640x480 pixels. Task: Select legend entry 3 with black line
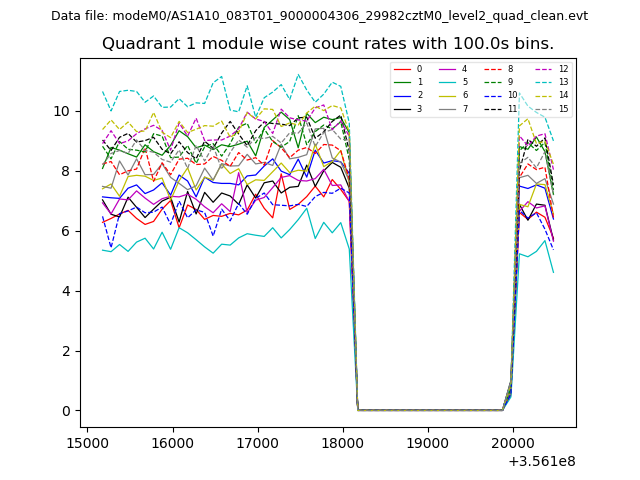pyautogui.click(x=407, y=108)
